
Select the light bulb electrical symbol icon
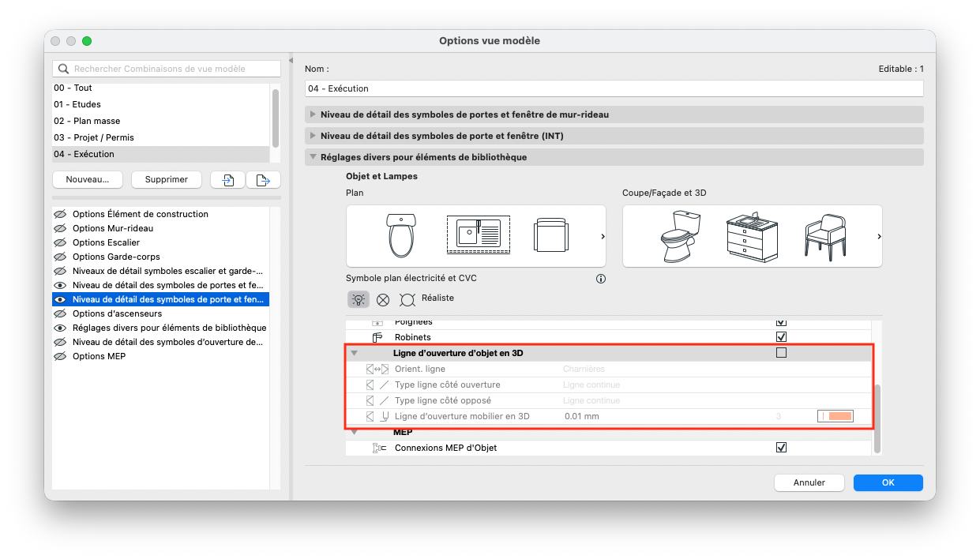[358, 299]
